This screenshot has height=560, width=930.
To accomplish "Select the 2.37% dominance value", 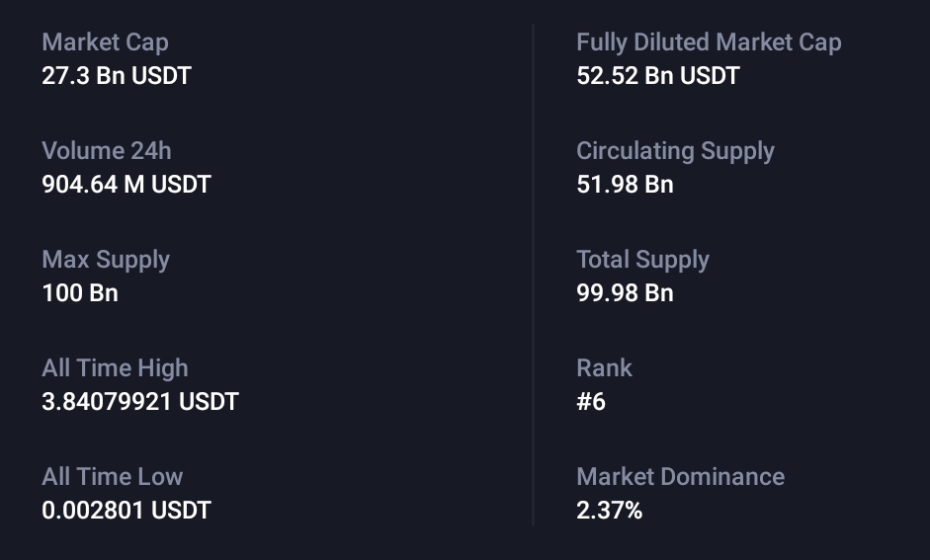I will click(609, 511).
